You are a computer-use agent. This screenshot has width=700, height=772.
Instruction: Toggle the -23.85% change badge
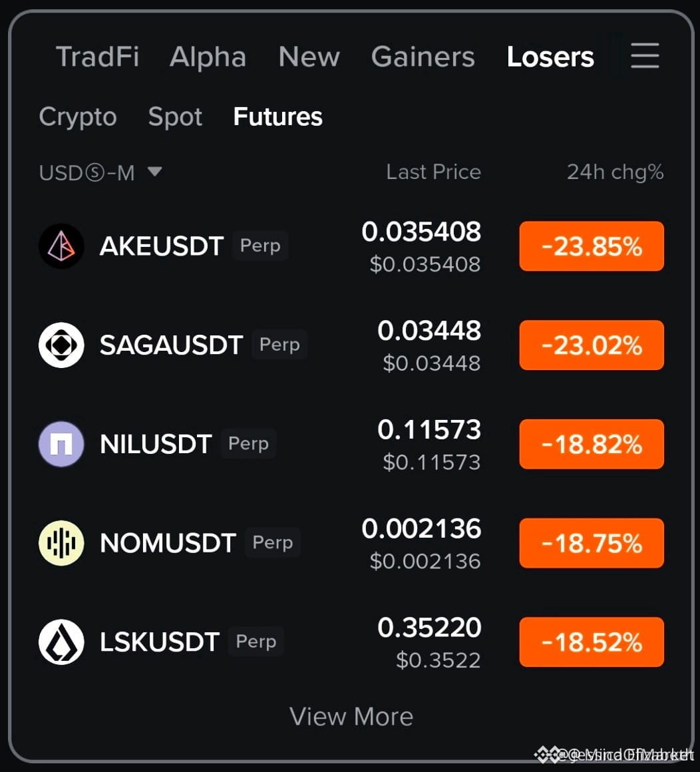coord(592,246)
